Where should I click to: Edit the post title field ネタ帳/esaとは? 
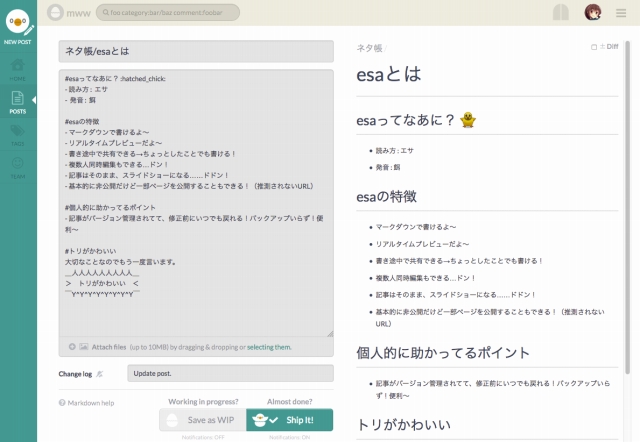[196, 51]
